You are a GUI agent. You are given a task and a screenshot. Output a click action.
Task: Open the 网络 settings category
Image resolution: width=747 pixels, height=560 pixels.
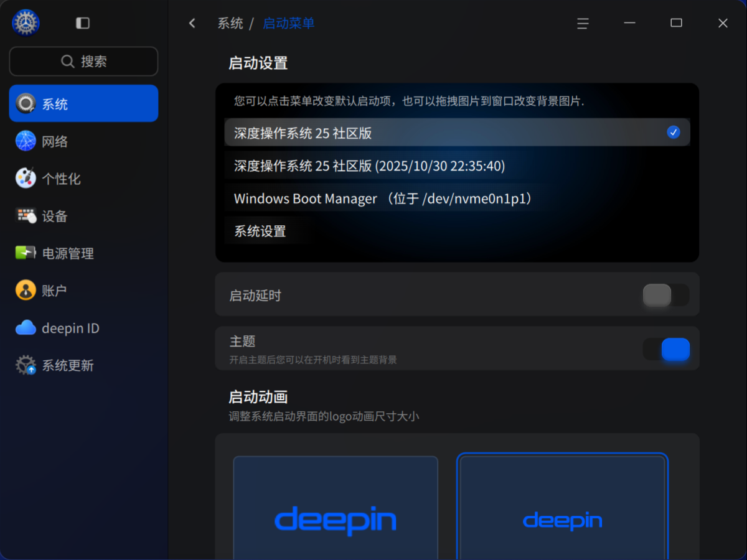(83, 141)
